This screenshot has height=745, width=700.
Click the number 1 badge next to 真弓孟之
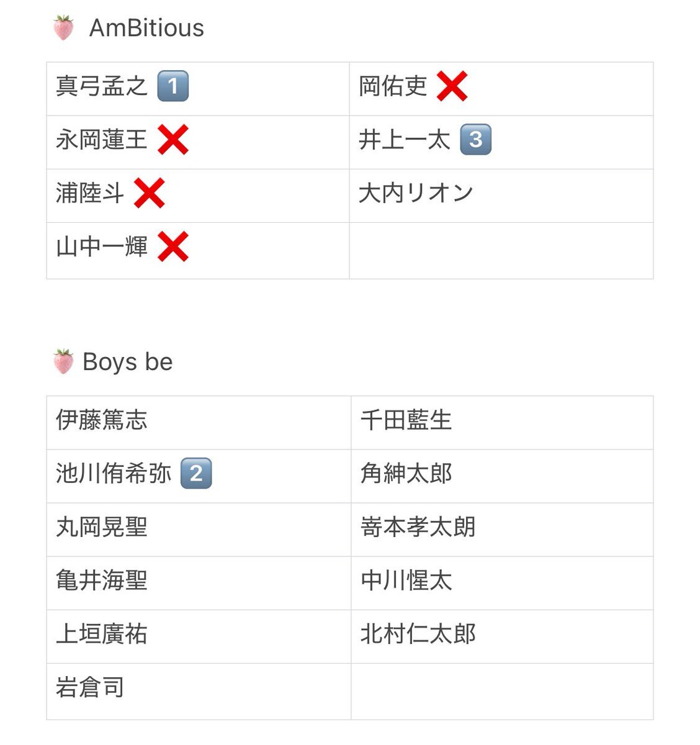pyautogui.click(x=173, y=86)
